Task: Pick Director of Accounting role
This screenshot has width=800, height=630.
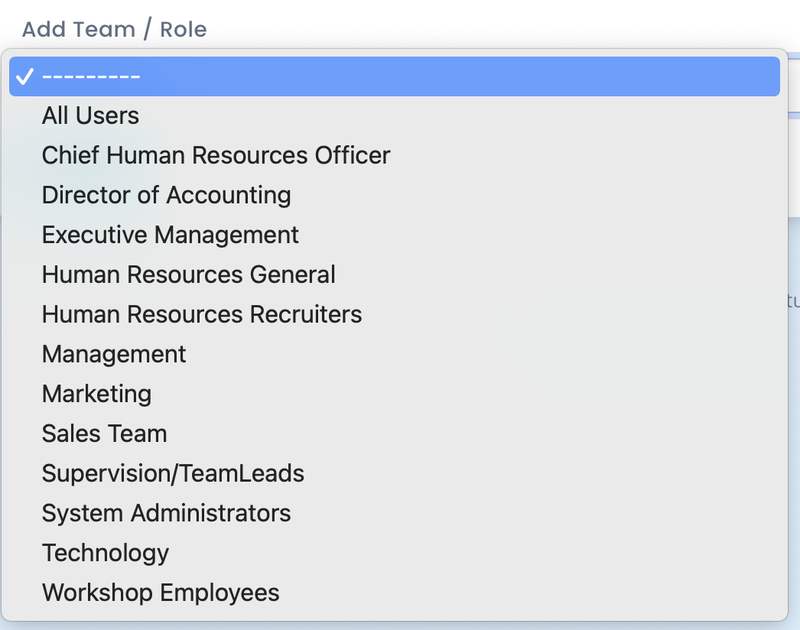Action: click(166, 195)
